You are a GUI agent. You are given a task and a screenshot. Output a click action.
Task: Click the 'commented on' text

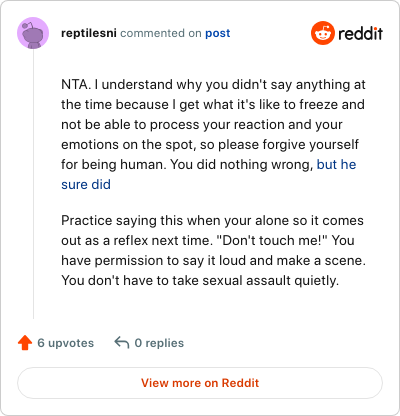pos(161,33)
